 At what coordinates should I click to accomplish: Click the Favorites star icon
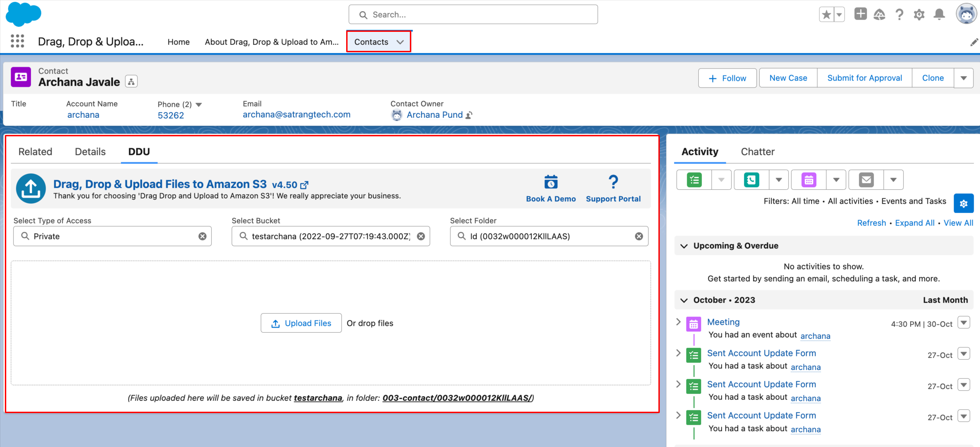click(826, 15)
